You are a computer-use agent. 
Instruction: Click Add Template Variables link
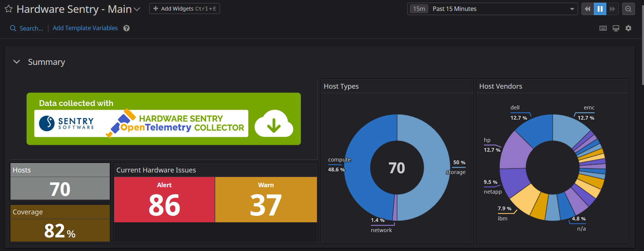click(x=85, y=28)
